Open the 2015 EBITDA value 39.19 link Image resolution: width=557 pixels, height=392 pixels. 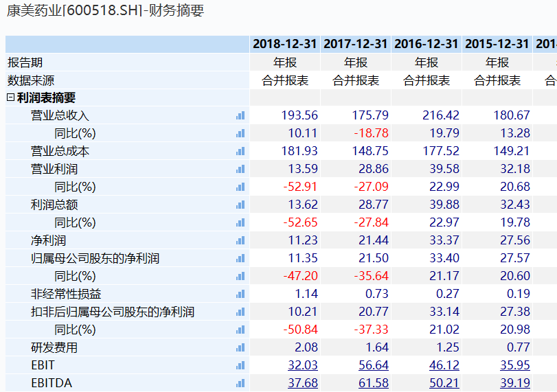(x=514, y=383)
